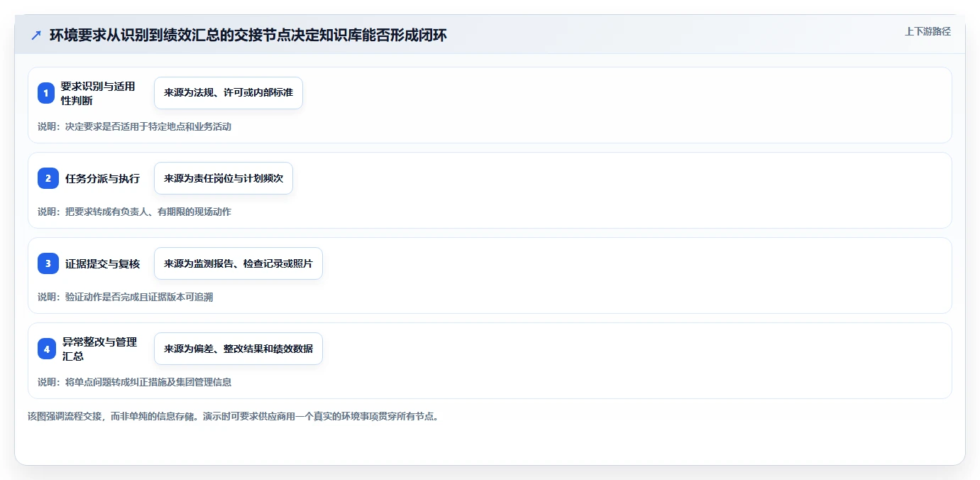Screen dimensions: 980x480
Task: Select the 证据提交与复核 step title
Action: [x=102, y=263]
